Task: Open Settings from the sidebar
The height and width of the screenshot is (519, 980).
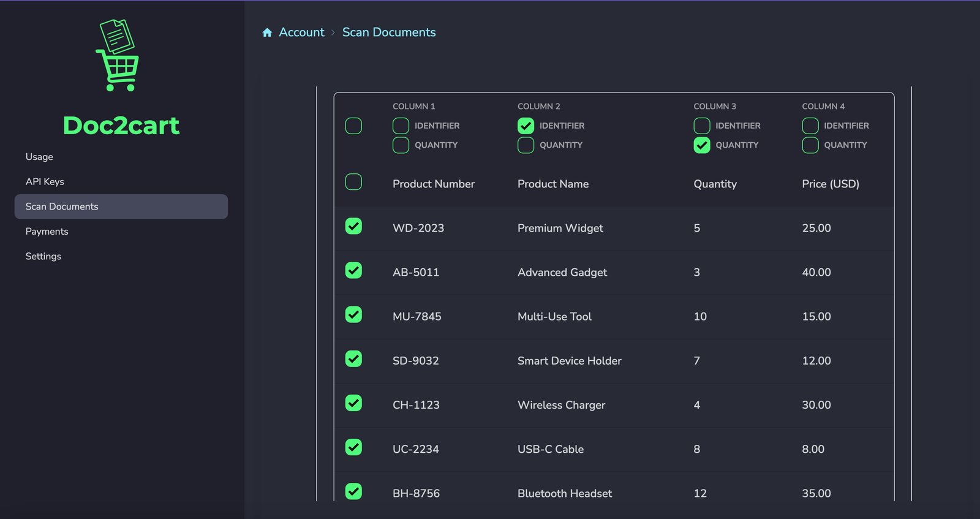Action: 43,256
